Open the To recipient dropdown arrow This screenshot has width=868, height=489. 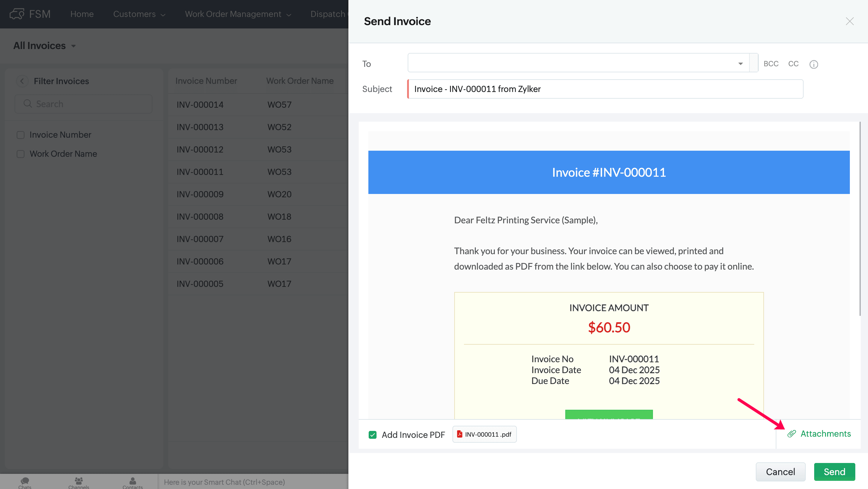click(740, 64)
